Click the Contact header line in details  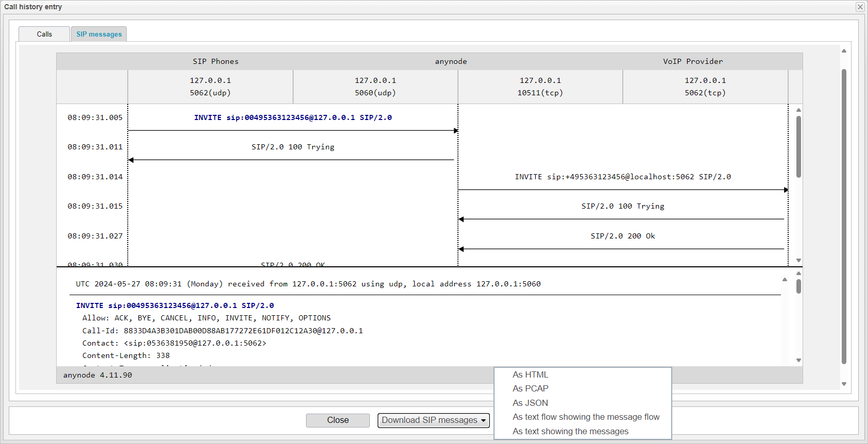[174, 343]
